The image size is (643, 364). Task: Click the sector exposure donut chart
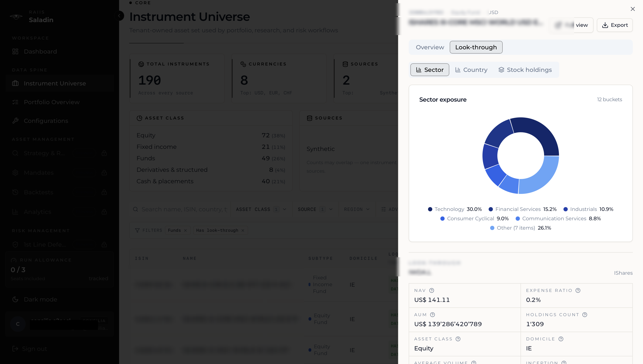pos(521,155)
